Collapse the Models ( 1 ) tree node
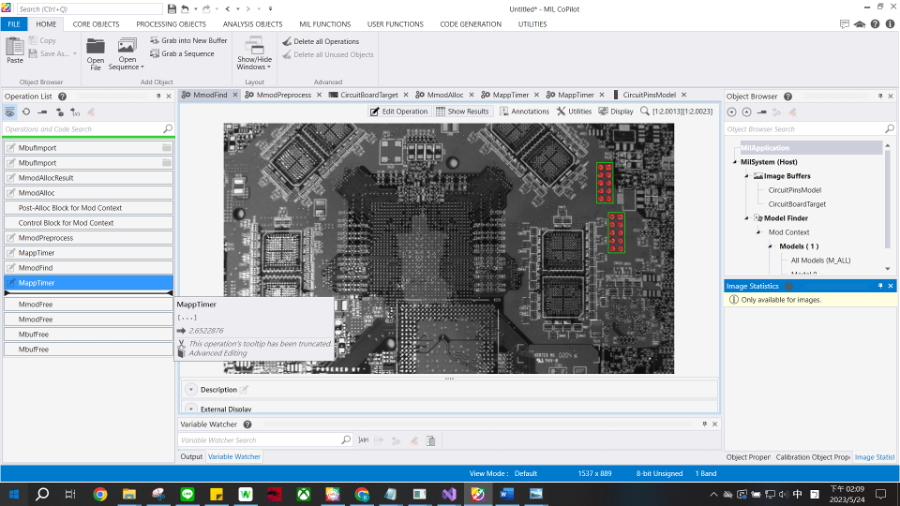Viewport: 900px width, 506px height. 770,246
